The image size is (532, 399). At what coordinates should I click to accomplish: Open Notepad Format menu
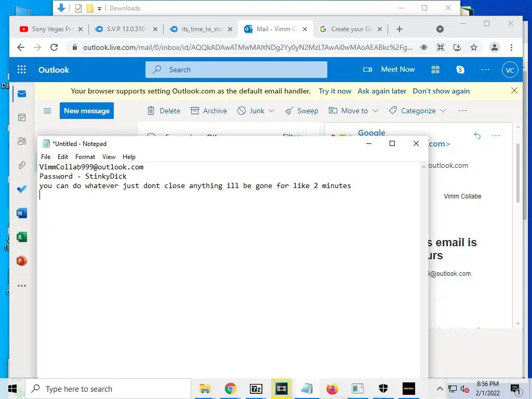(85, 157)
